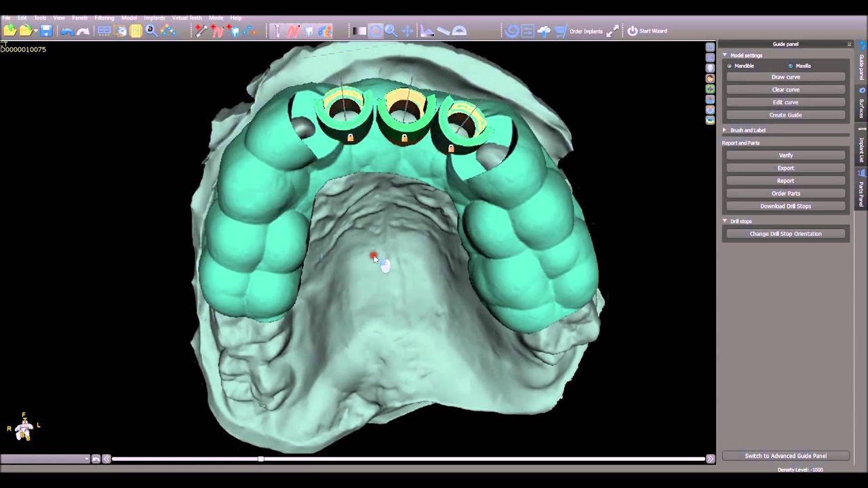
Task: Click the Export button
Action: click(x=785, y=168)
